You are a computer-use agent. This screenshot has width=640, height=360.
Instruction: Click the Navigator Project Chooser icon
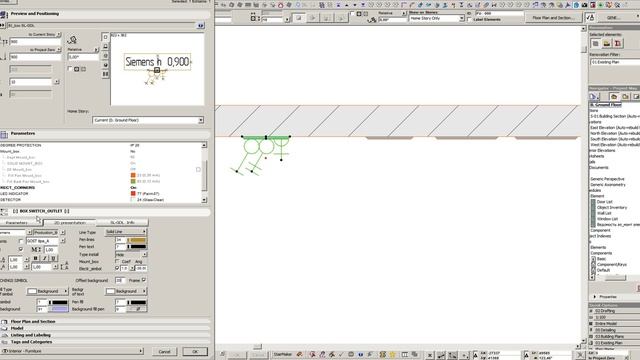click(x=593, y=96)
